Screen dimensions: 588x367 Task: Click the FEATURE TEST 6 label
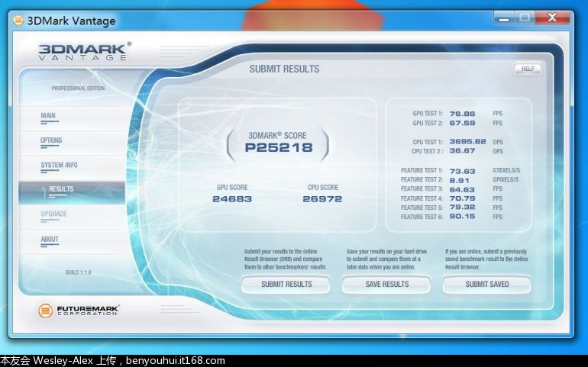click(x=422, y=217)
